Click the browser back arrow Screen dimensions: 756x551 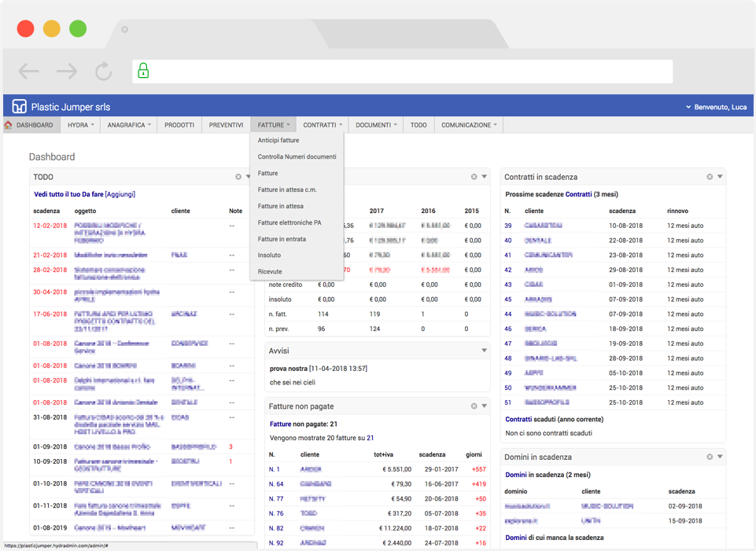pyautogui.click(x=28, y=71)
